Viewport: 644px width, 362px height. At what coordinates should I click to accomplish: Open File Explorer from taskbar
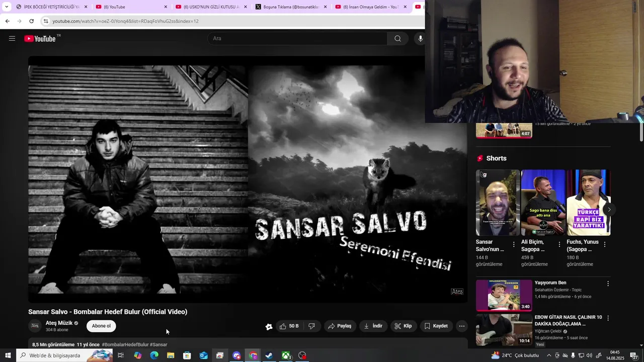click(171, 355)
